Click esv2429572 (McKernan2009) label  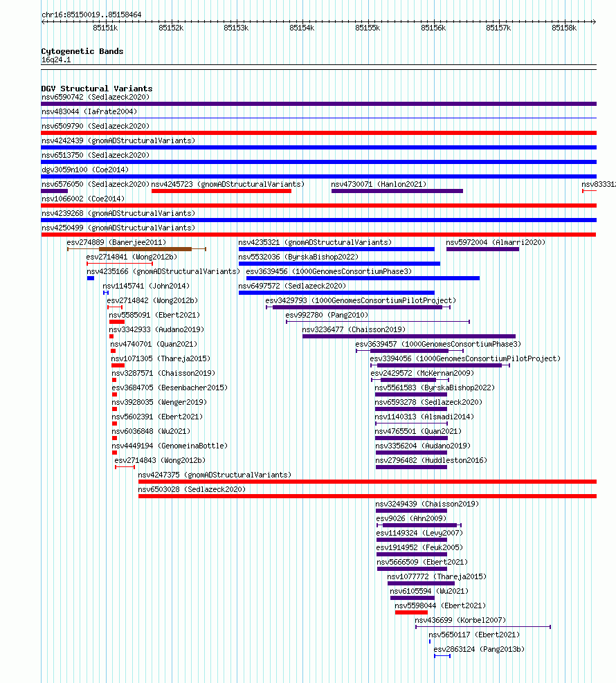(422, 373)
